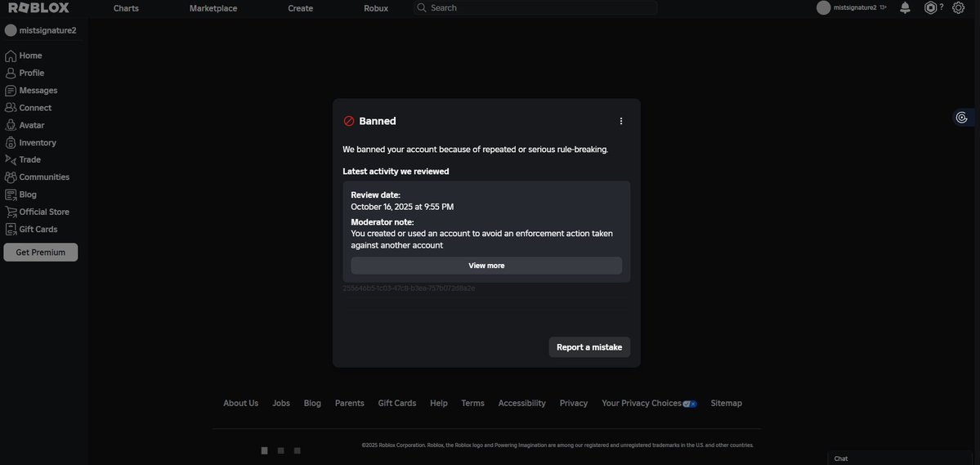The image size is (980, 465).
Task: Open Home from the left sidebar
Action: coord(23,56)
